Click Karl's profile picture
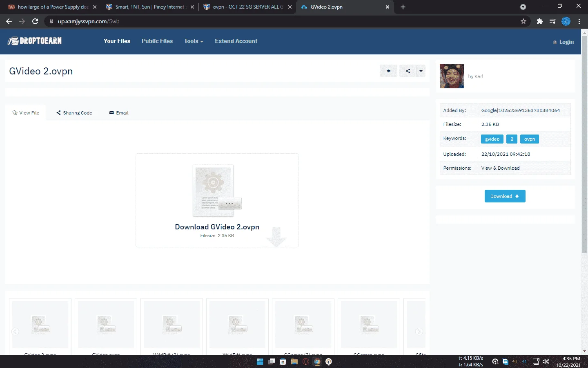Viewport: 588px width, 368px height. pyautogui.click(x=452, y=76)
